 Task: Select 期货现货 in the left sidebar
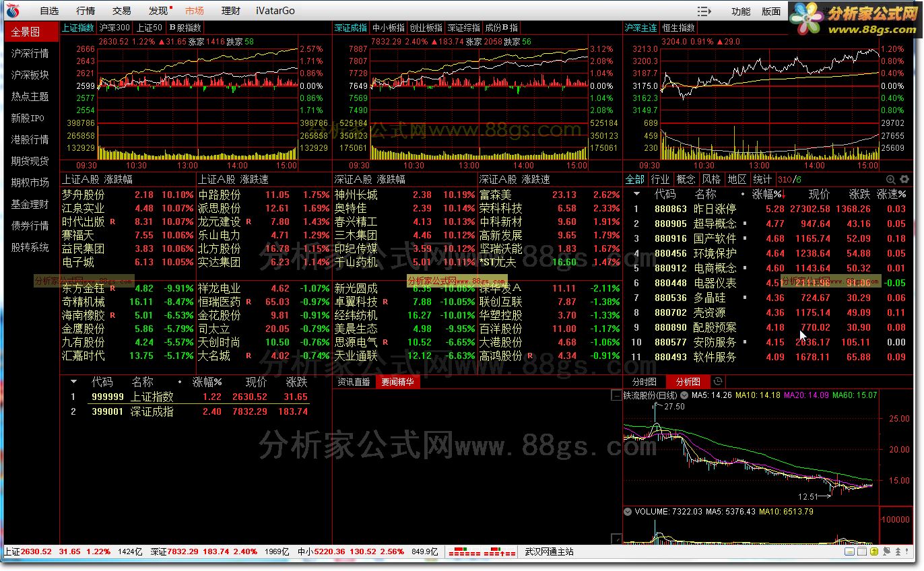pos(30,161)
